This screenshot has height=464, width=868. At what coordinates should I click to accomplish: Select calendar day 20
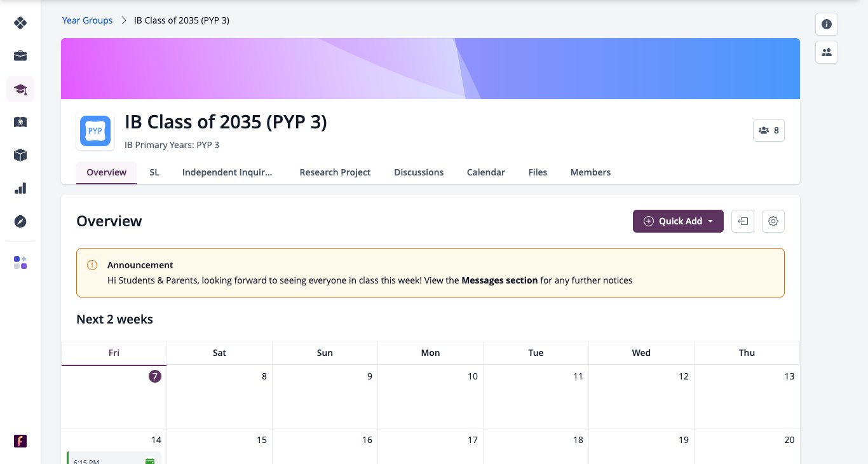click(x=789, y=440)
